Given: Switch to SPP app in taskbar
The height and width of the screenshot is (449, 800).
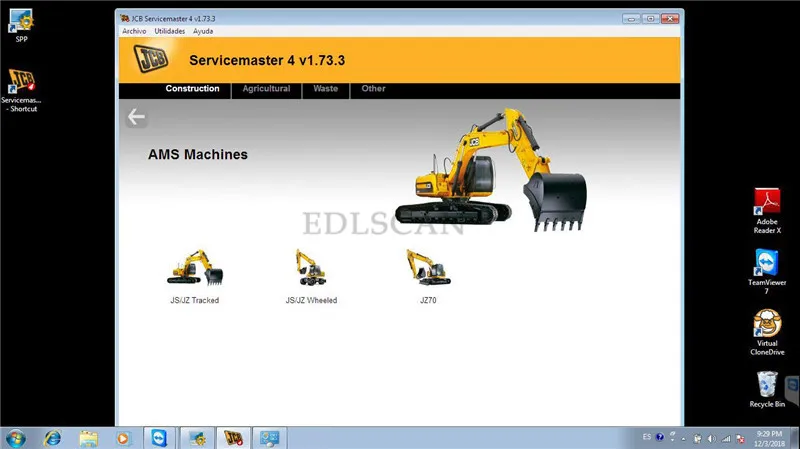Looking at the screenshot, I should pos(197,438).
